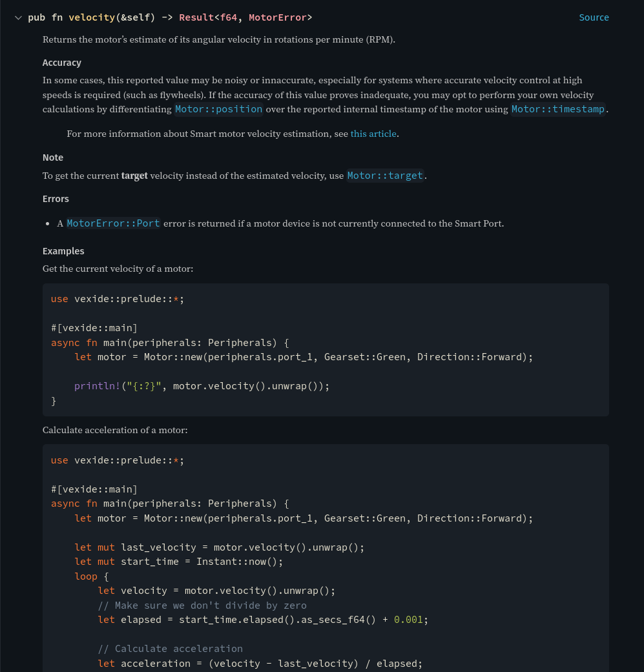Image resolution: width=644 pixels, height=672 pixels.
Task: Open the Motor::target documentation link
Action: (385, 176)
